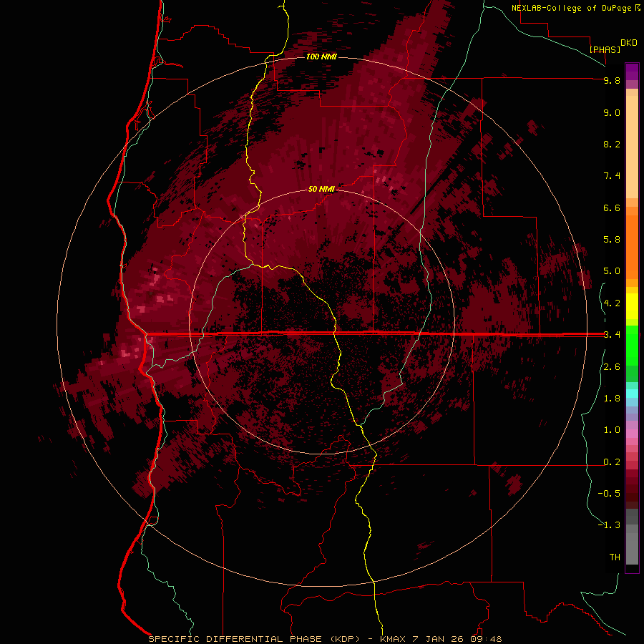This screenshot has height=644, width=644.
Task: Click the 9.0 value on the color scale
Action: tap(612, 112)
